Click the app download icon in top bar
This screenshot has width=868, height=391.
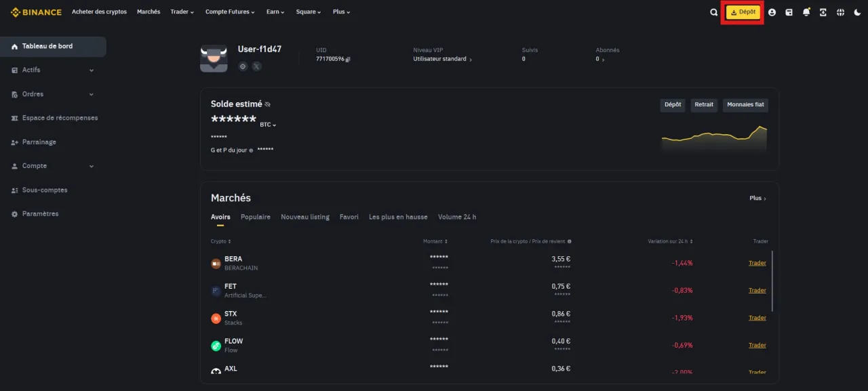tap(823, 12)
